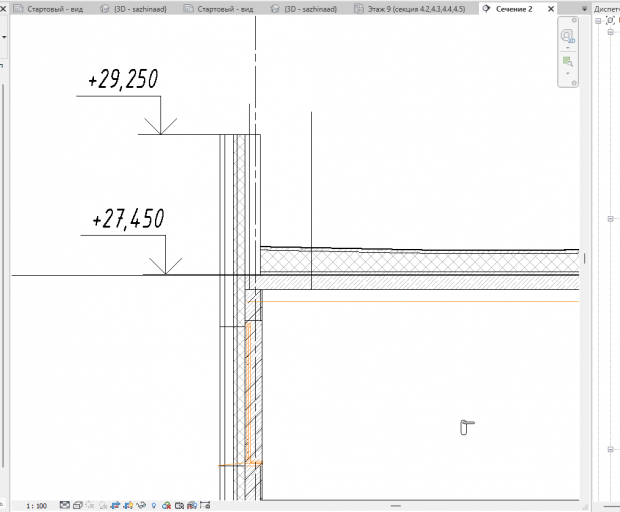Open Temporary Hide/Isolate glasses icon
The height and width of the screenshot is (512, 620).
[141, 505]
